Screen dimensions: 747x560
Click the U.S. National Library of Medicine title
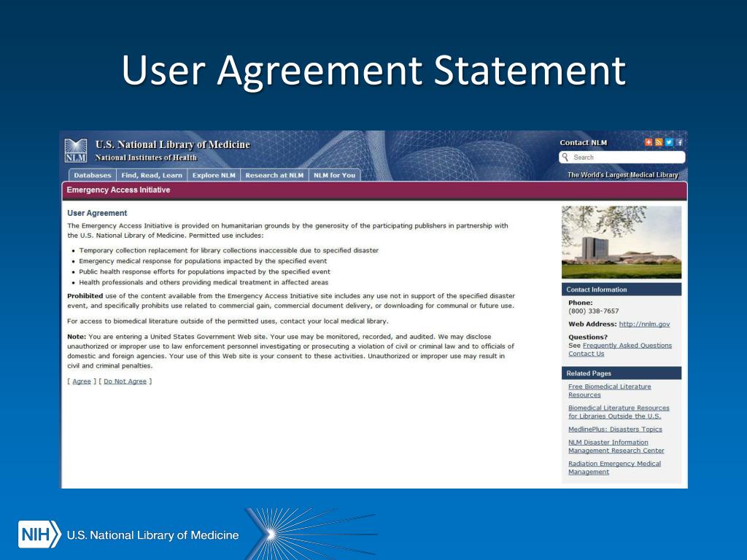[x=172, y=145]
